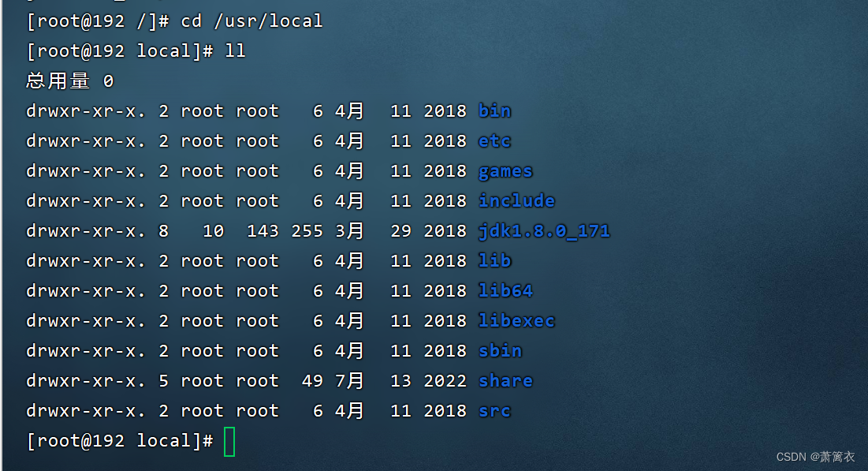The height and width of the screenshot is (471, 868).
Task: Select the etc directory name
Action: [494, 140]
